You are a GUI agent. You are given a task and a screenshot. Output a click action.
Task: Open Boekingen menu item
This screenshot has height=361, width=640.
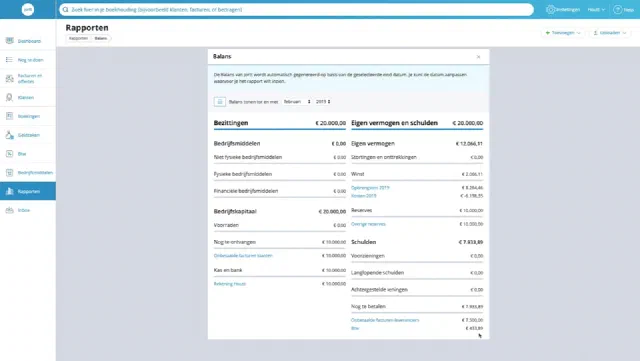pos(28,116)
